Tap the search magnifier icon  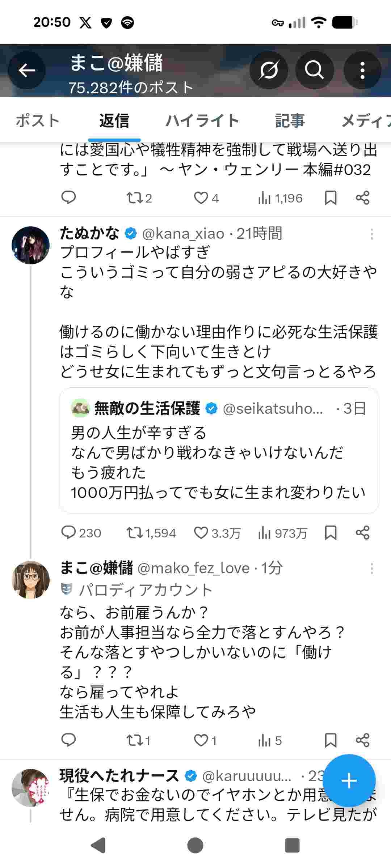[314, 70]
